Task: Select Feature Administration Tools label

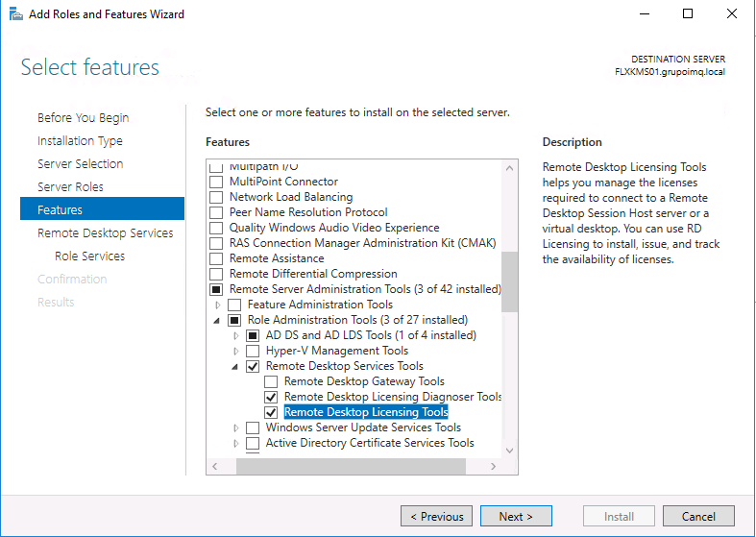Action: (x=320, y=305)
